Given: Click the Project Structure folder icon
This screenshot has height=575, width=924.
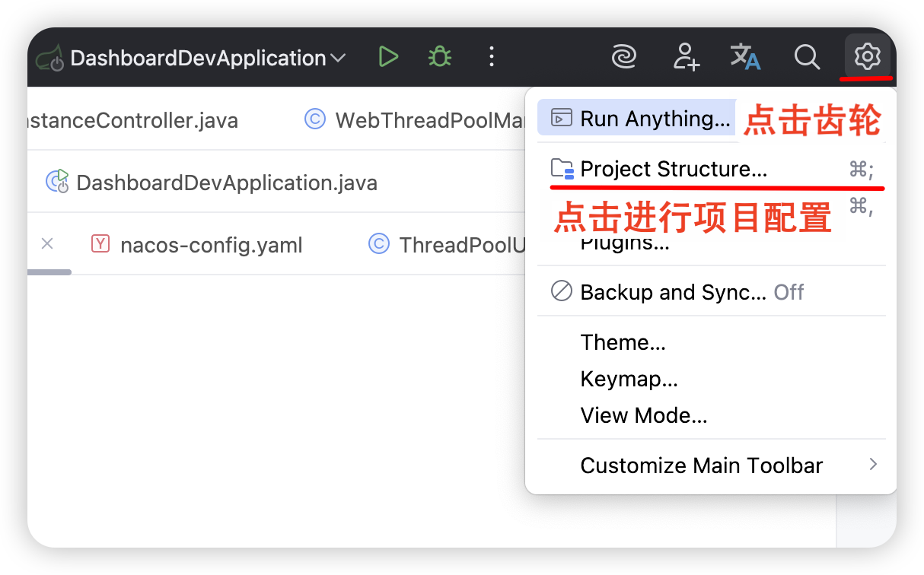Looking at the screenshot, I should click(x=562, y=169).
